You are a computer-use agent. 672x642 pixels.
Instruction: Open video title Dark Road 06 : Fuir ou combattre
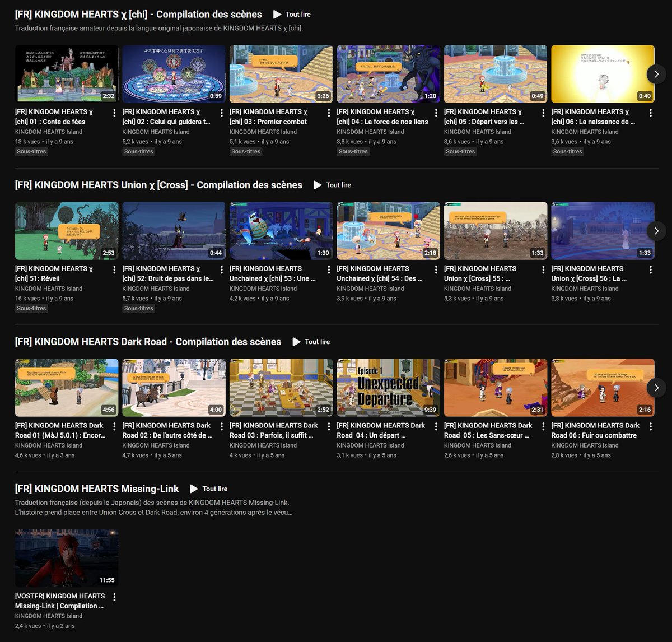(595, 430)
